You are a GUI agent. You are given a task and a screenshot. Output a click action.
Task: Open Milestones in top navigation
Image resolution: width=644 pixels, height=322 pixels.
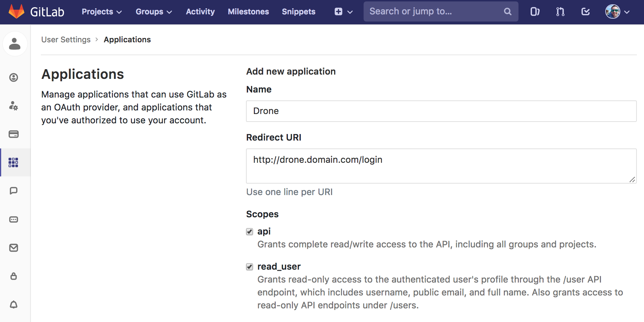click(x=248, y=12)
